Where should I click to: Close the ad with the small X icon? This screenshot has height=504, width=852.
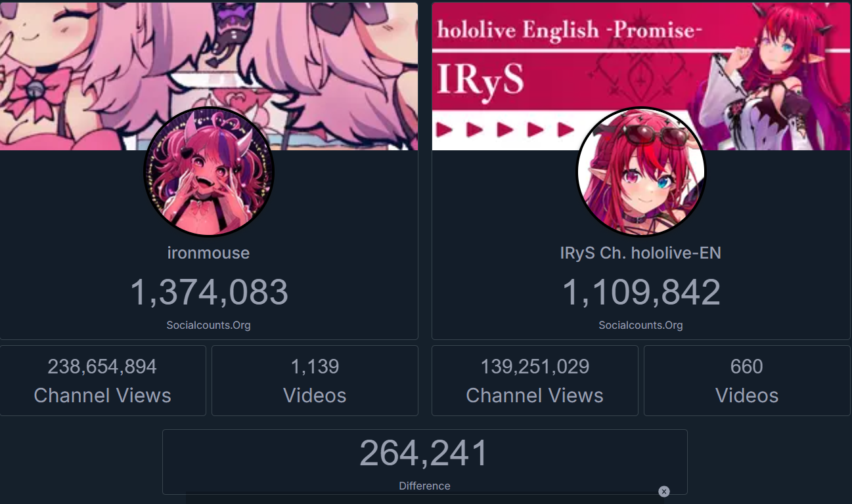pos(663,492)
